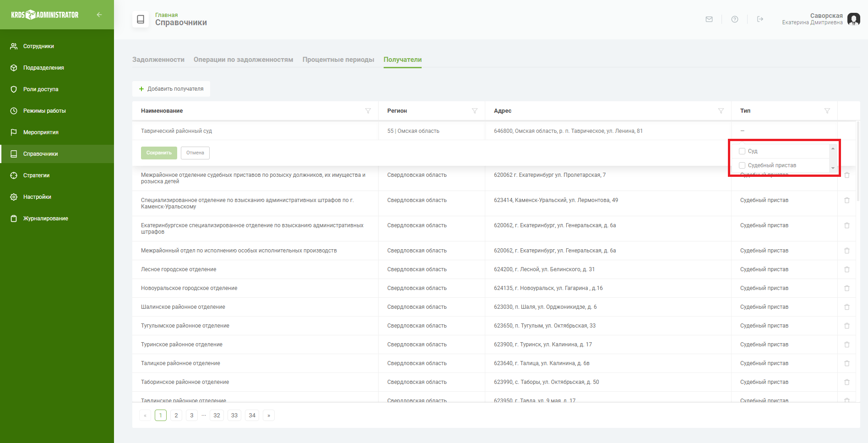Open Стратегии in sidebar
The height and width of the screenshot is (443, 868).
(57, 175)
